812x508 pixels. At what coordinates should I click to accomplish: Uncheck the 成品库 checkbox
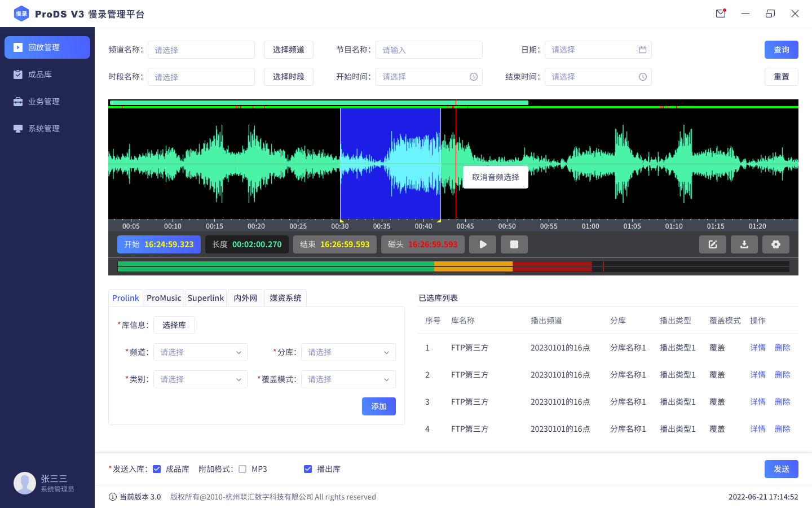pyautogui.click(x=157, y=469)
